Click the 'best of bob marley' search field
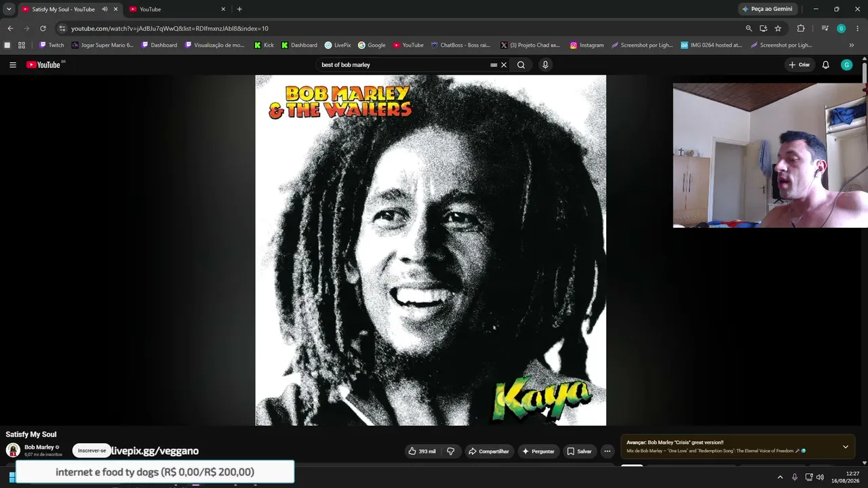The height and width of the screenshot is (488, 868). (403, 65)
